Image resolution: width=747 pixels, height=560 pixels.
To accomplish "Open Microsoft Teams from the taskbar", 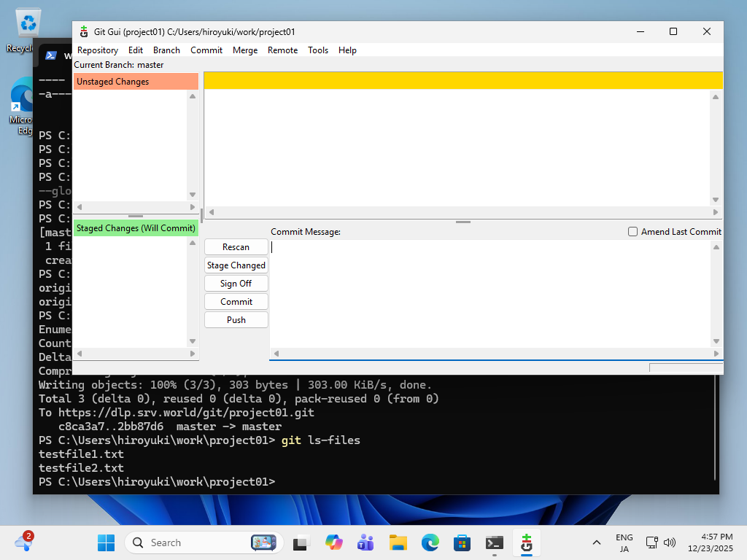I will point(365,542).
